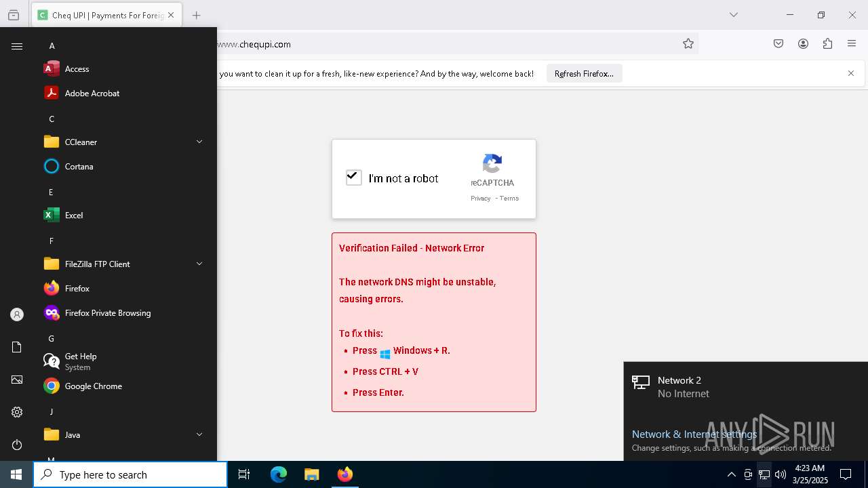Click the taskbar search box
The width and height of the screenshot is (868, 488).
130,474
